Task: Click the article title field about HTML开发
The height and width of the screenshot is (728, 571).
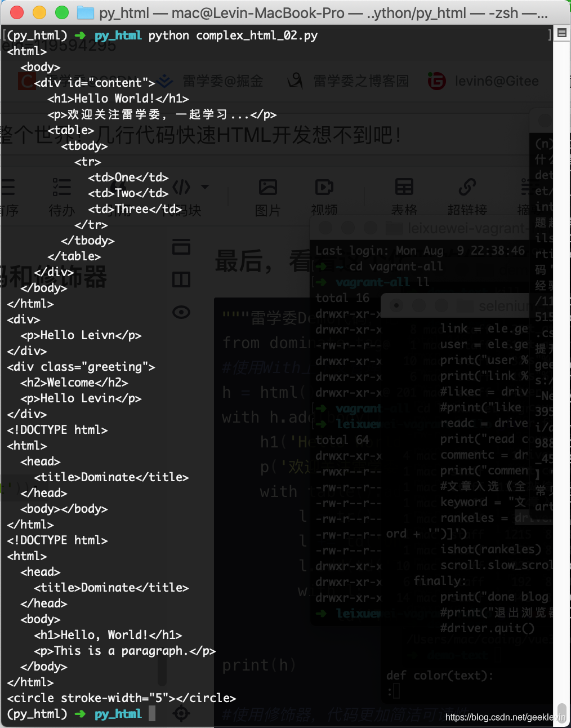Action: 200,135
